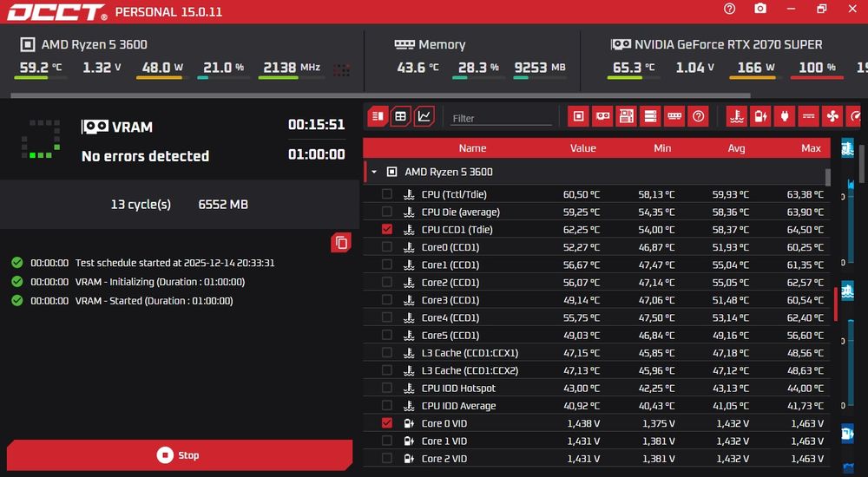
Task: Click the VRAM test GPU icon
Action: [x=95, y=127]
